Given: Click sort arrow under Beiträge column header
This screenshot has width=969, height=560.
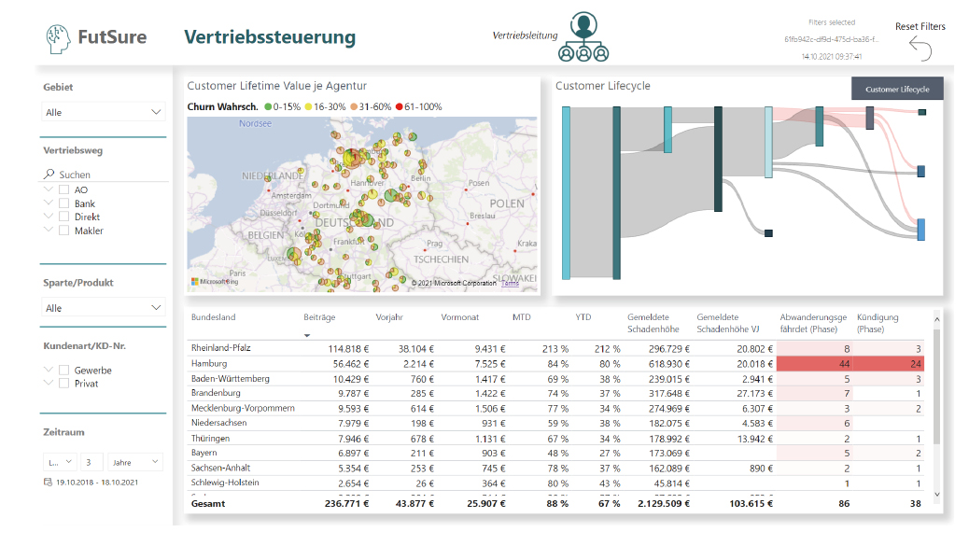Looking at the screenshot, I should point(307,336).
